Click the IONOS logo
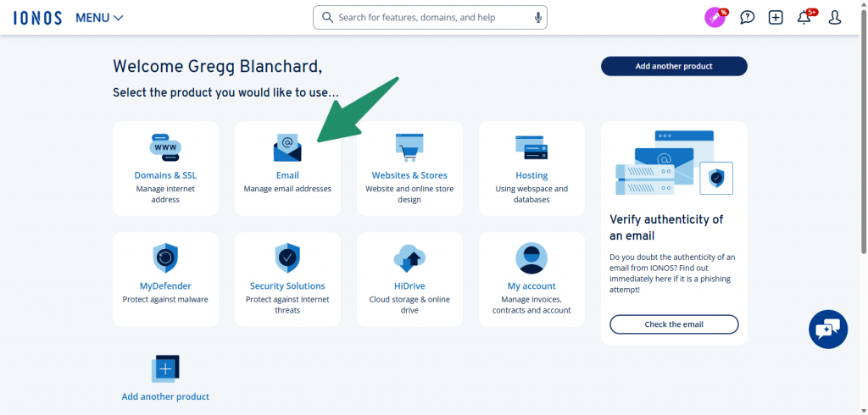Viewport: 868px width, 415px height. (x=37, y=18)
